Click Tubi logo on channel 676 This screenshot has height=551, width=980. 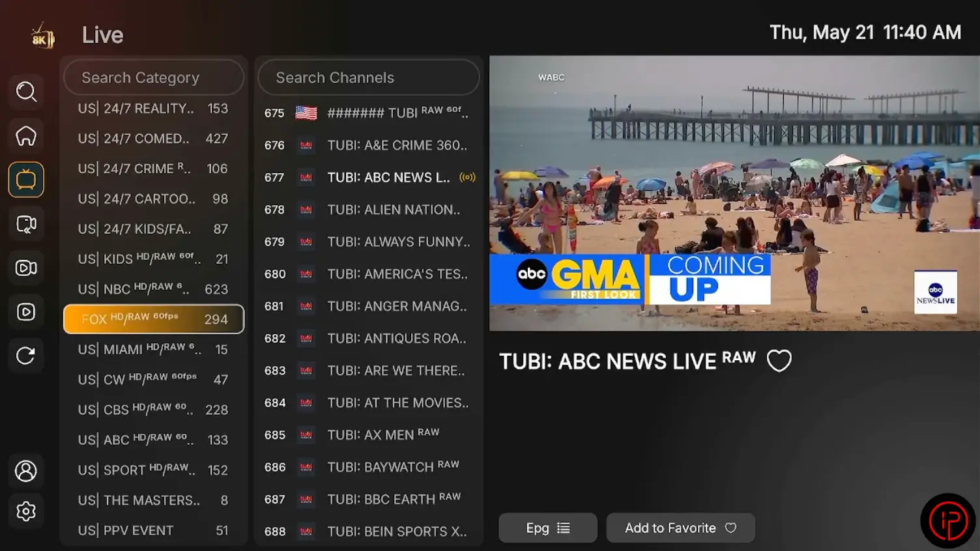click(306, 145)
